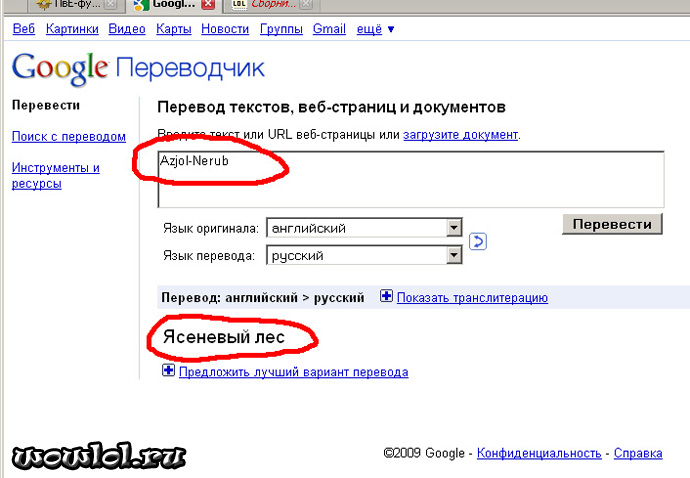
Task: Switch to the Google browser tab
Action: point(174,5)
